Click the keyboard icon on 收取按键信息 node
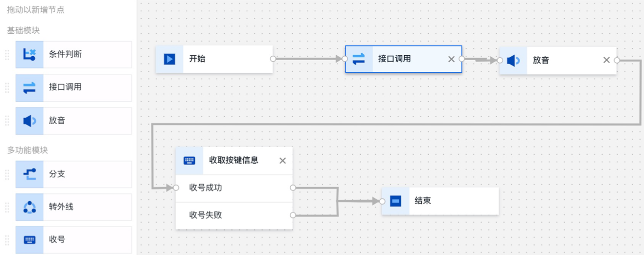This screenshot has height=255, width=644. (189, 161)
